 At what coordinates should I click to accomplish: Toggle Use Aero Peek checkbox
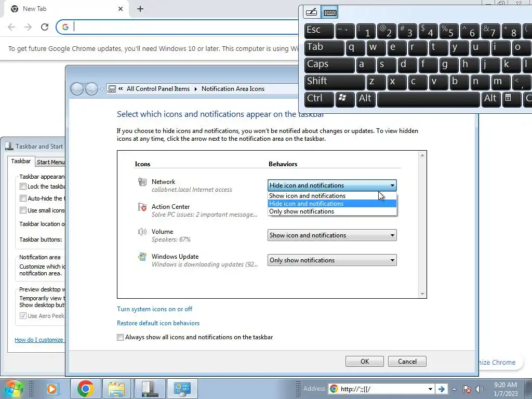click(23, 316)
